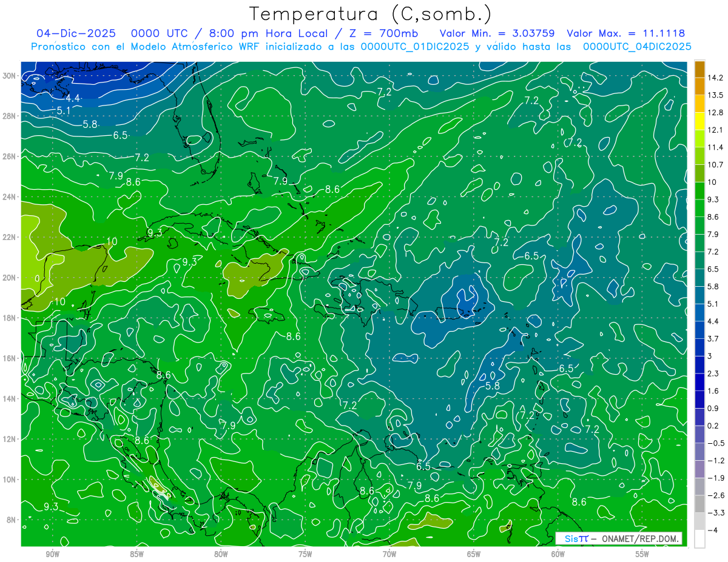Click the date "04-Dic-2025" in the header

pyautogui.click(x=76, y=33)
